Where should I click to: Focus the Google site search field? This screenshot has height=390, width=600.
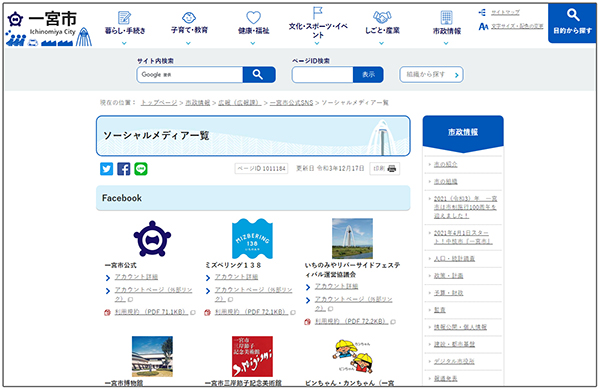[x=190, y=75]
